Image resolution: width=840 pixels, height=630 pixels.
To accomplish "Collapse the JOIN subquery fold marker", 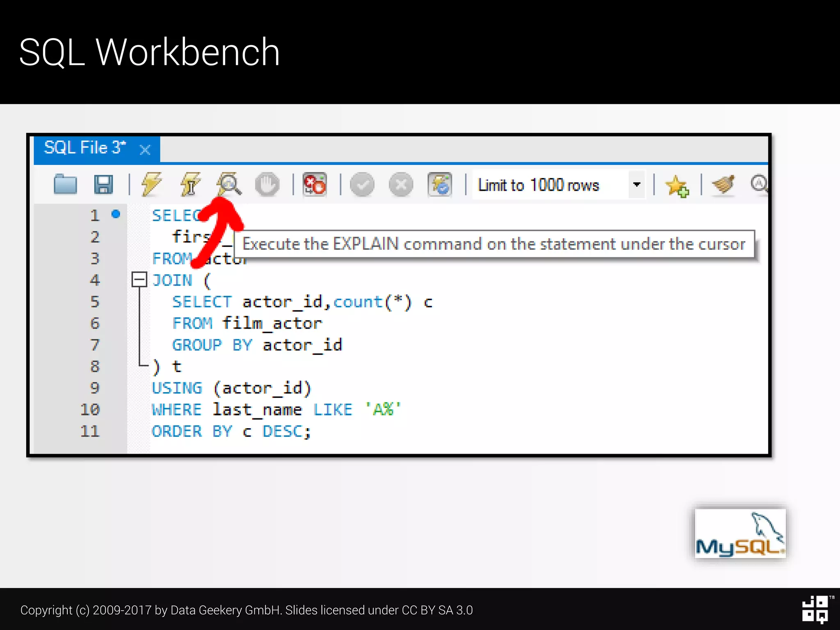I will (139, 280).
